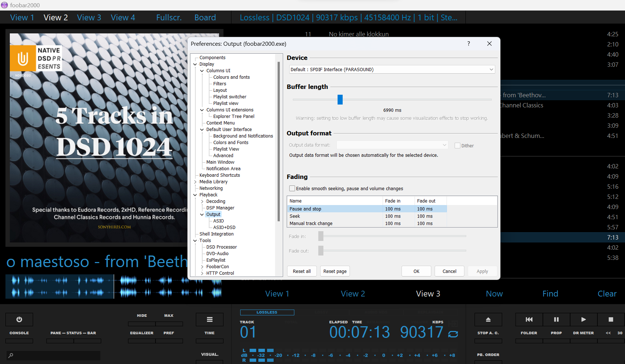Click the repeat loop icon

[x=453, y=334]
